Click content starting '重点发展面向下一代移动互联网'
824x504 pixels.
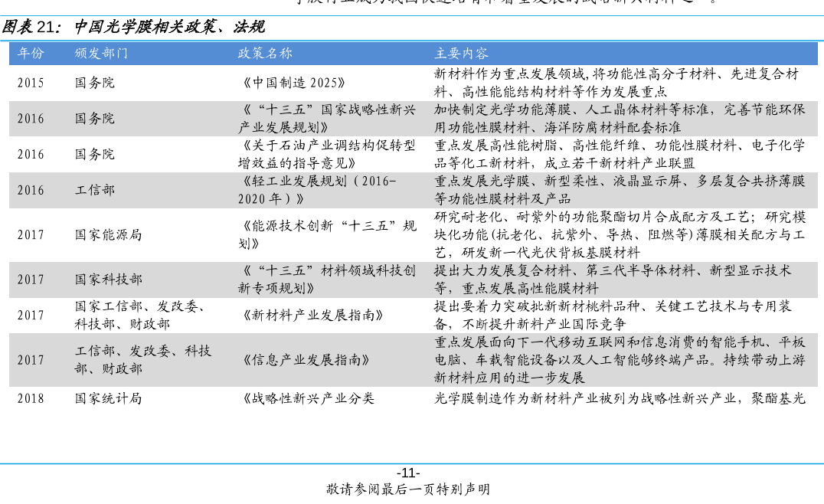(620, 359)
